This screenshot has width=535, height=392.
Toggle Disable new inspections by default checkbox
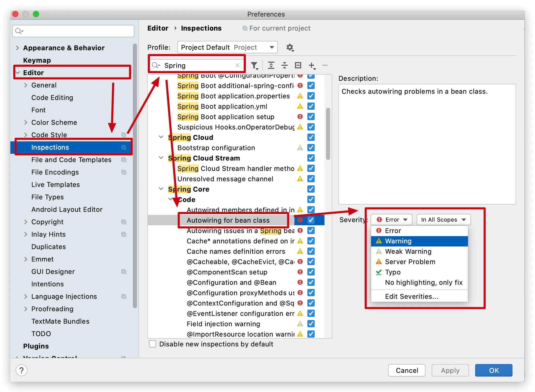153,344
